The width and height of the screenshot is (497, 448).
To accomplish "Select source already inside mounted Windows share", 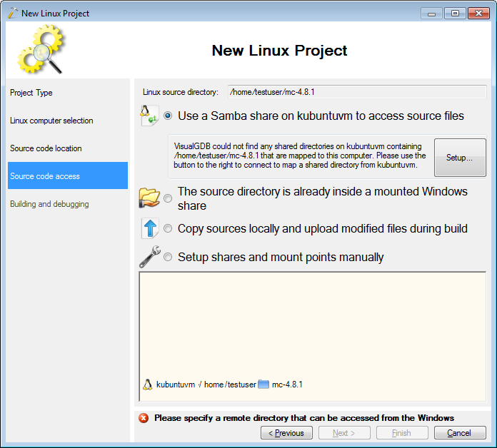I will (x=168, y=198).
